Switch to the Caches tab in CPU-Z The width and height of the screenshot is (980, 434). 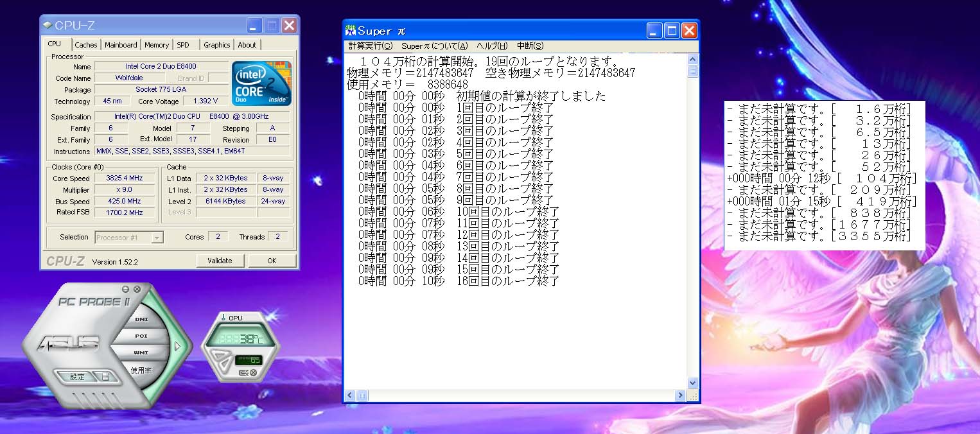point(86,45)
